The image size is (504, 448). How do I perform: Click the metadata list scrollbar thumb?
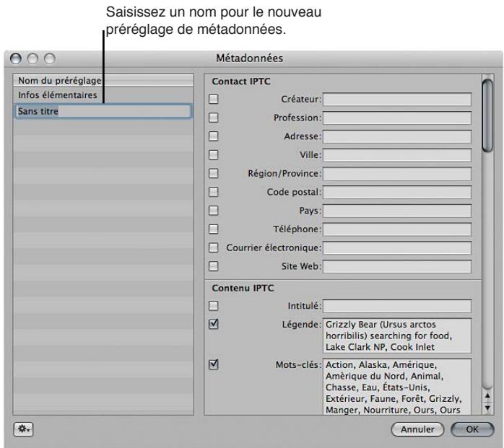(x=487, y=115)
